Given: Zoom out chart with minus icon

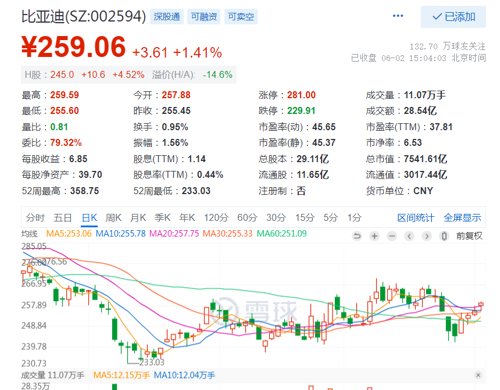Looking at the screenshot, I should click(x=392, y=236).
